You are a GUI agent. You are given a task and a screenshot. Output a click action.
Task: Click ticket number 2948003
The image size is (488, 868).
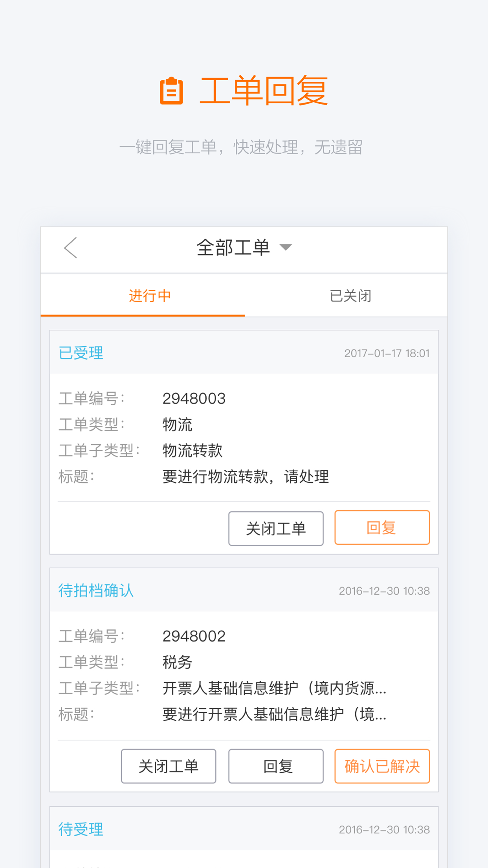194,399
